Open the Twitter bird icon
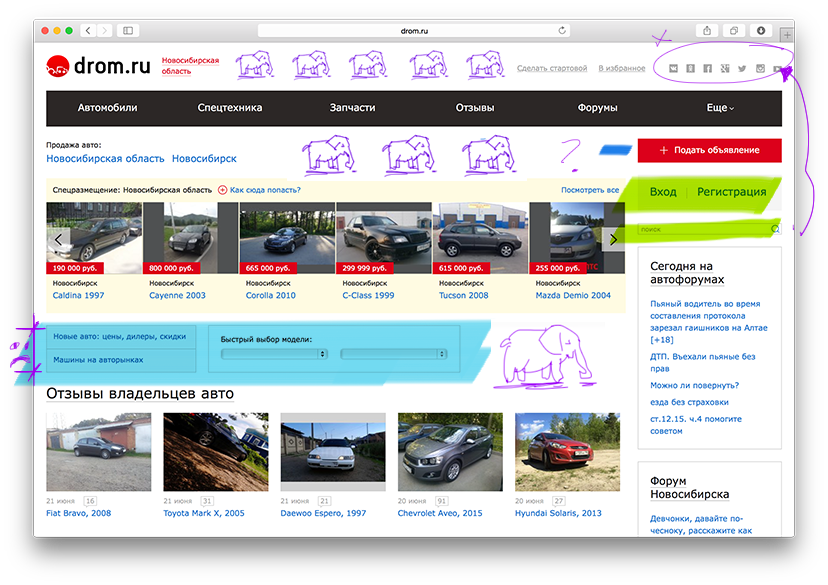 pyautogui.click(x=742, y=68)
